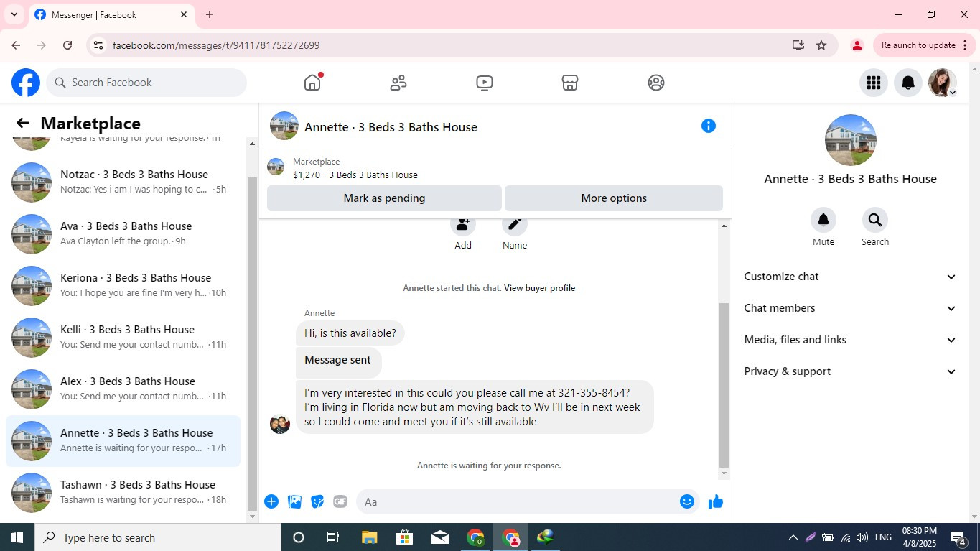The image size is (980, 551).
Task: Click the Facebook logo
Action: pyautogui.click(x=26, y=83)
